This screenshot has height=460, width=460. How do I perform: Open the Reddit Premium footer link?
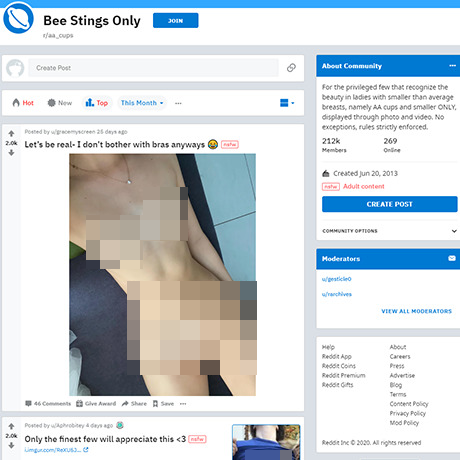[x=344, y=376]
